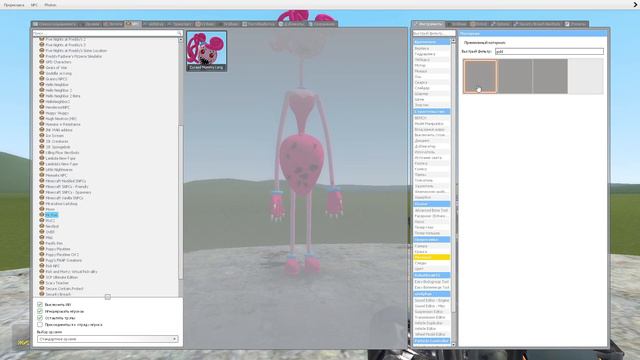Select Rick and Morty Virtual Rick-ality category
Screen dimensions: 640x360
[71, 271]
